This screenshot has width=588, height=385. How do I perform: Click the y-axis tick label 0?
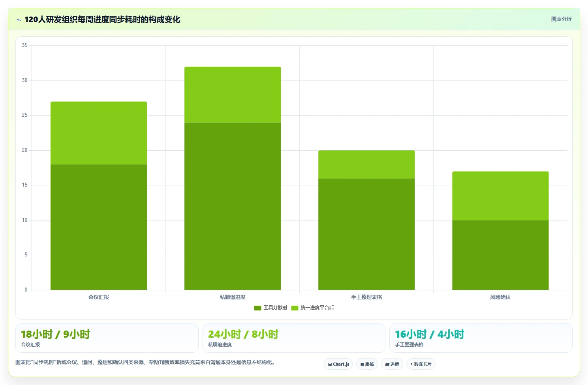pyautogui.click(x=26, y=290)
